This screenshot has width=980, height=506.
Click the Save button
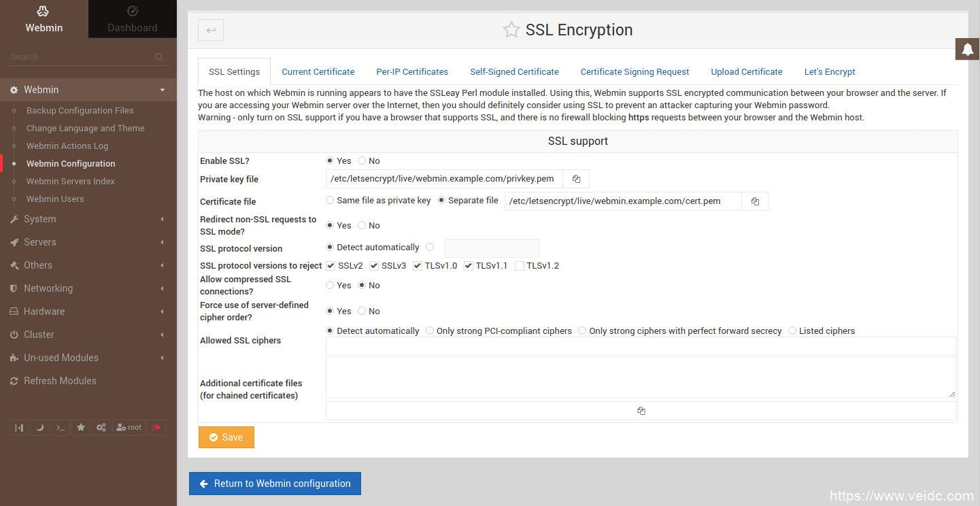[226, 437]
